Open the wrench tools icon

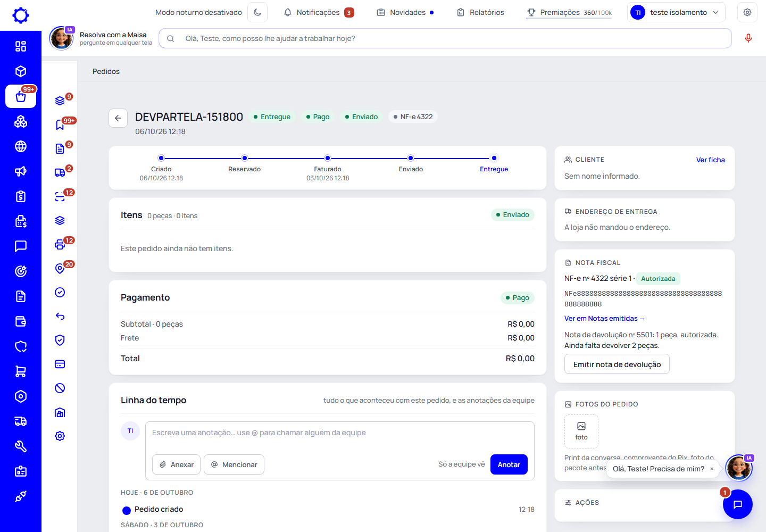pyautogui.click(x=21, y=446)
